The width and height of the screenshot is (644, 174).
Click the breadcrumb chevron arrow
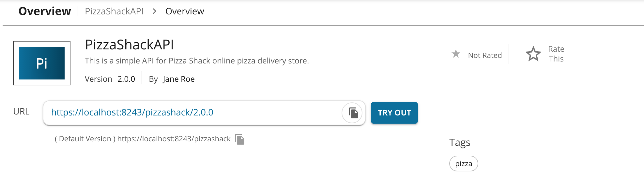click(155, 11)
